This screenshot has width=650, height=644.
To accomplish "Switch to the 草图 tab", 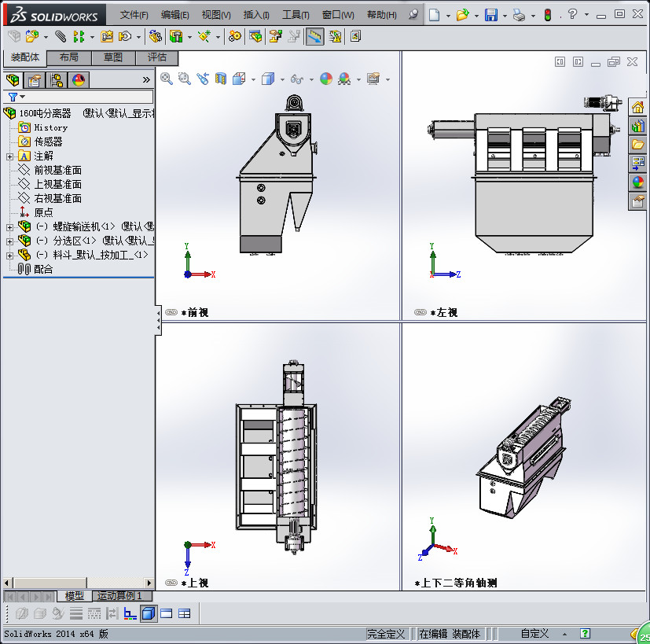I will coord(112,57).
